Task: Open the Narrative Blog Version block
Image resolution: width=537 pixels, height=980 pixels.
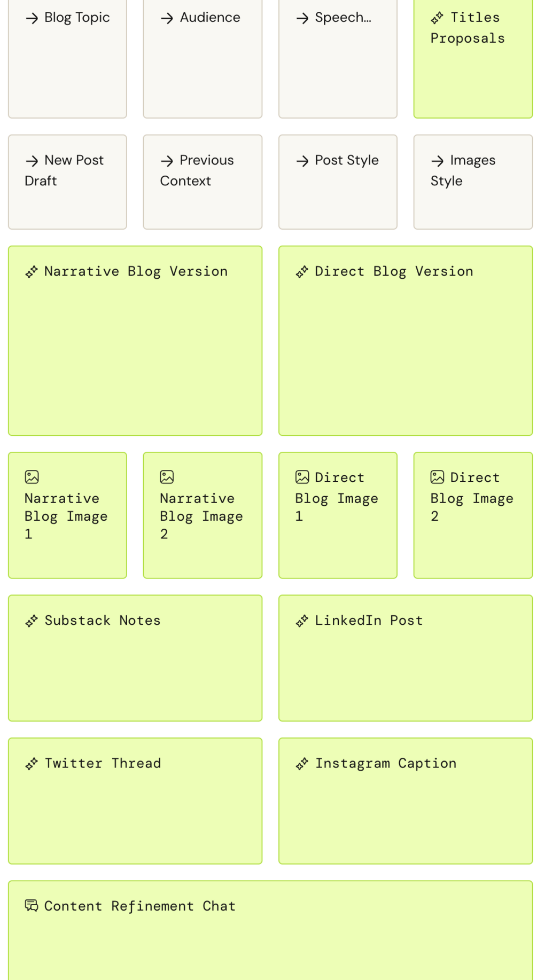Action: tap(135, 341)
